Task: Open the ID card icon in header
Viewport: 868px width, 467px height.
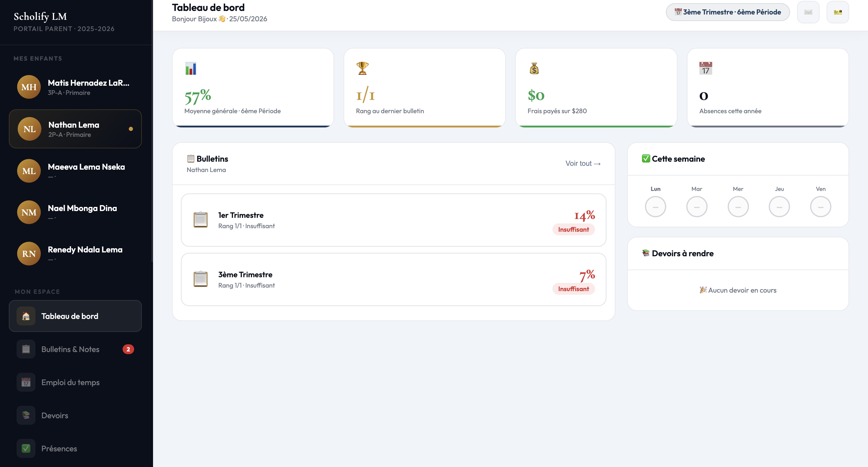Action: tap(838, 12)
